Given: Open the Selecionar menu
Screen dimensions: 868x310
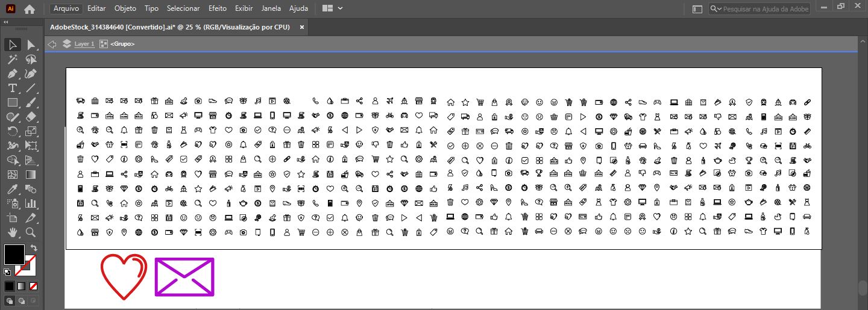Looking at the screenshot, I should click(x=183, y=8).
